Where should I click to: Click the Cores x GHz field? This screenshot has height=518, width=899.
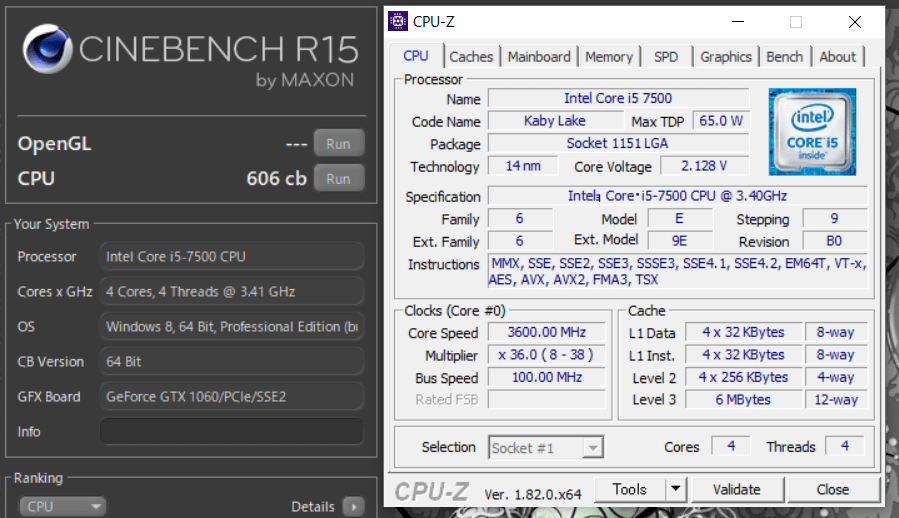click(x=232, y=291)
